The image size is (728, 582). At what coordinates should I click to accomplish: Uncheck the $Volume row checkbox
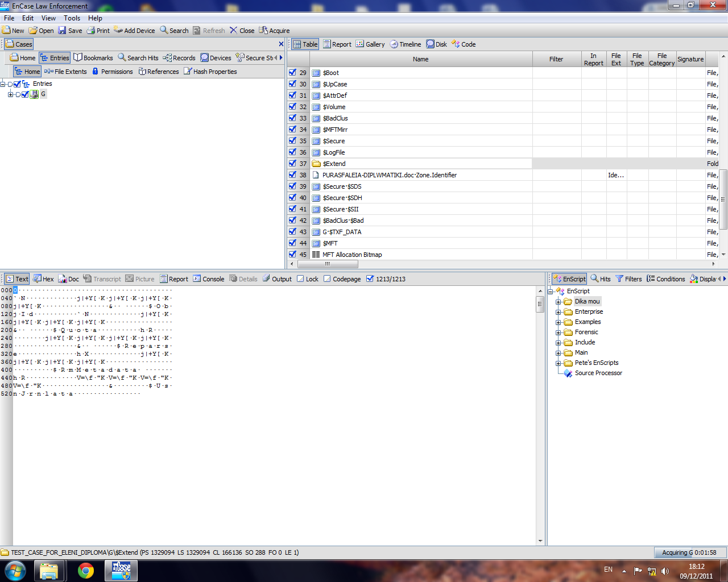[292, 106]
